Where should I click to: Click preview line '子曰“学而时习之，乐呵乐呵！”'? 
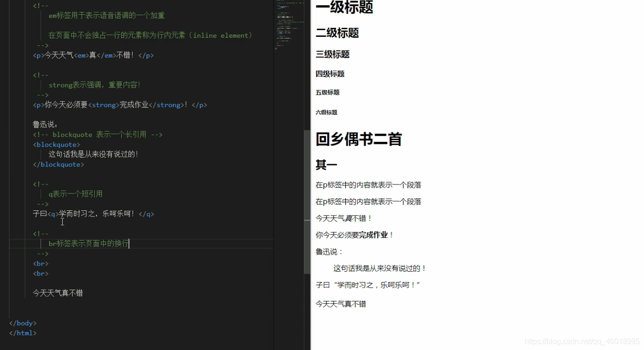point(368,285)
